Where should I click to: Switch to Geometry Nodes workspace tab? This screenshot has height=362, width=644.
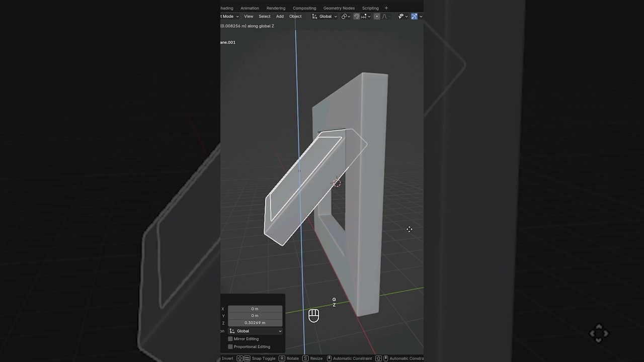(x=339, y=8)
